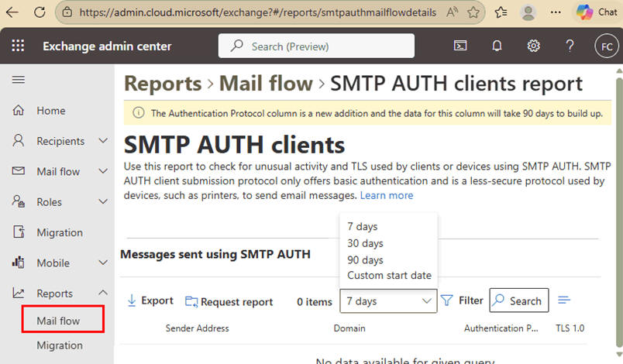Viewport: 623px width, 364px height.
Task: Open the app launcher waffle icon
Action: point(18,46)
